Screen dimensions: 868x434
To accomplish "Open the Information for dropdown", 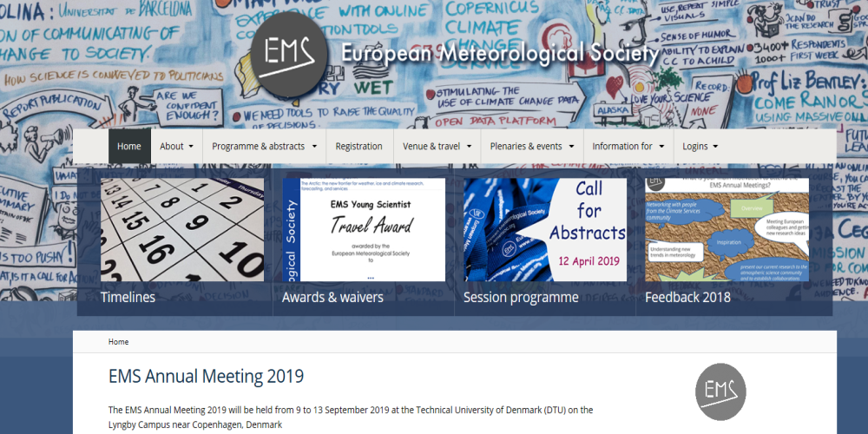I will pyautogui.click(x=628, y=146).
